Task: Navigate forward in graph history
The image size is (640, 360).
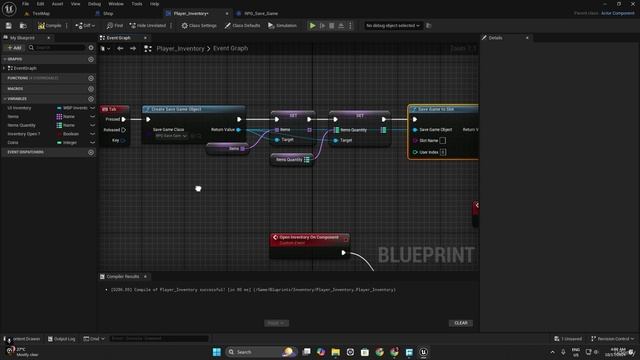Action: click(x=133, y=49)
